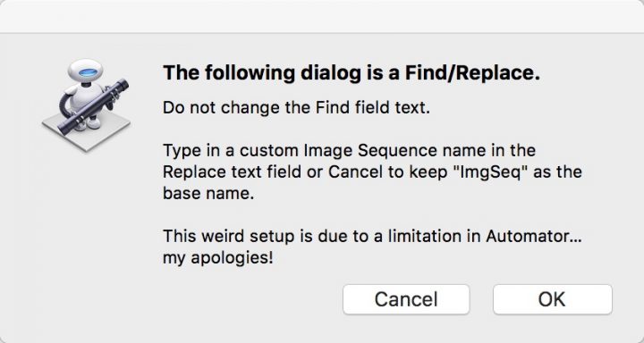Confirm the dialog with OK

click(x=553, y=299)
